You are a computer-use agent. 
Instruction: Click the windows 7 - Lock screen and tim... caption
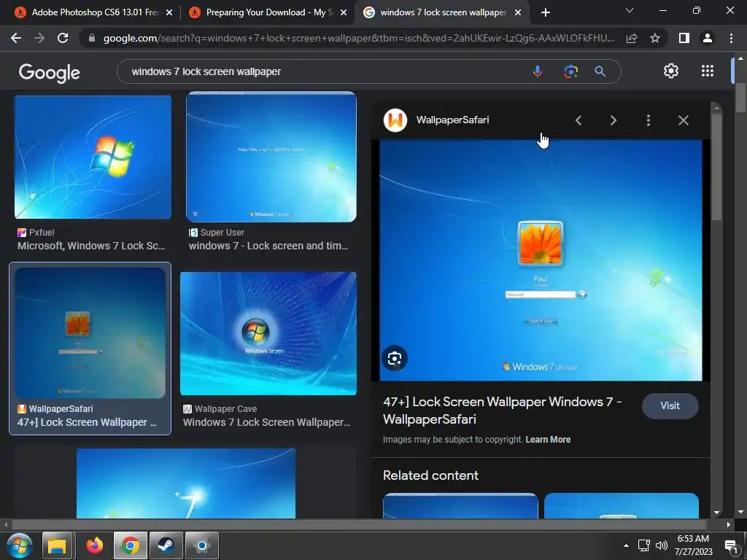(268, 246)
